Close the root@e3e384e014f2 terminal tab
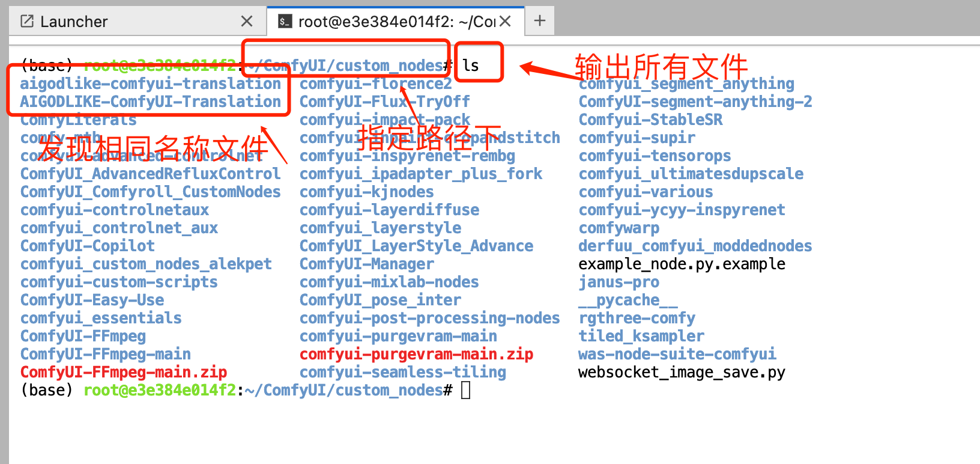 tap(505, 22)
